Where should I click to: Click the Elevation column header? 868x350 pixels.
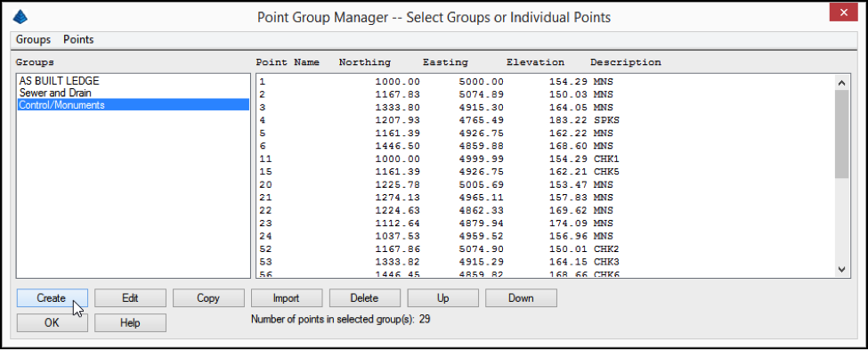[x=535, y=62]
